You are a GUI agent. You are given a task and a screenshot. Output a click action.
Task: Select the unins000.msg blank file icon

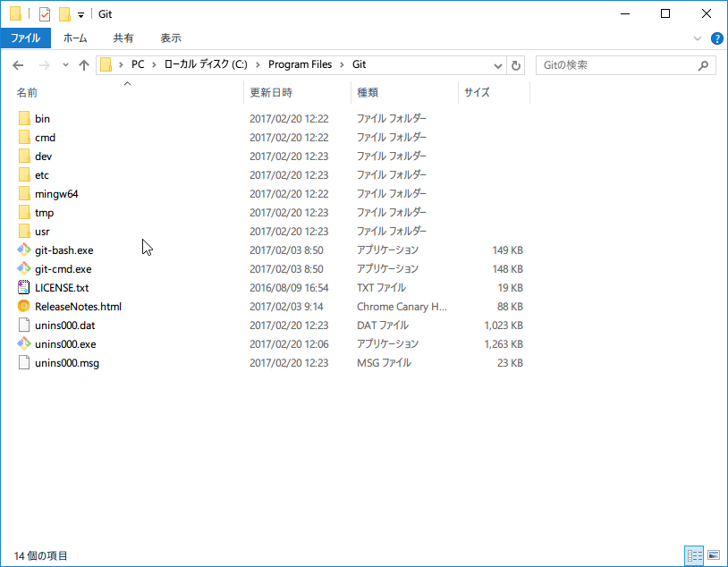(24, 363)
